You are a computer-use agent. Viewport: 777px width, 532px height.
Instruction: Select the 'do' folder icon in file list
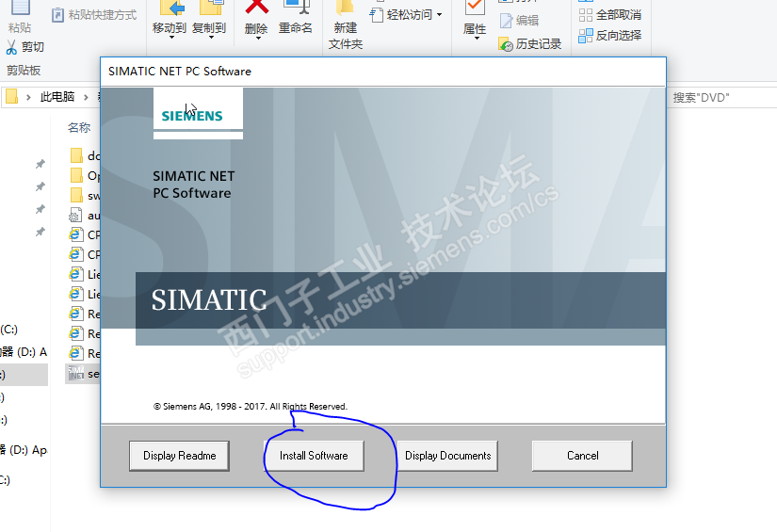pos(77,155)
